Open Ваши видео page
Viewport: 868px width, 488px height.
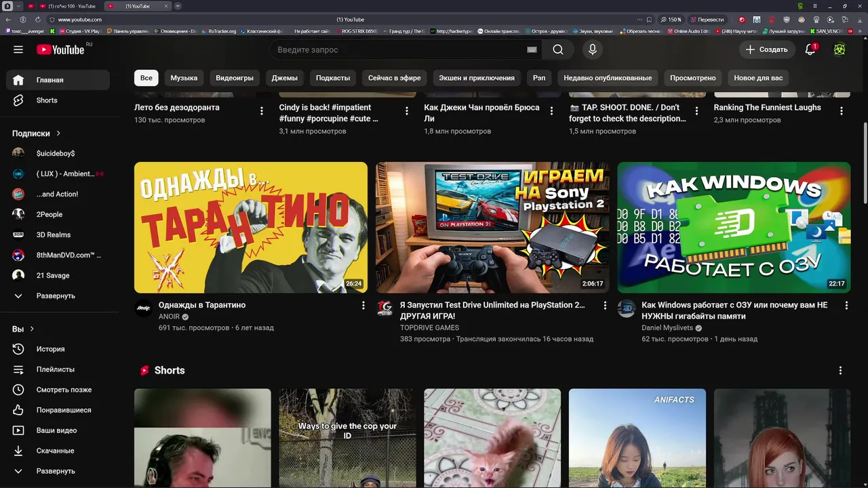[x=58, y=430]
